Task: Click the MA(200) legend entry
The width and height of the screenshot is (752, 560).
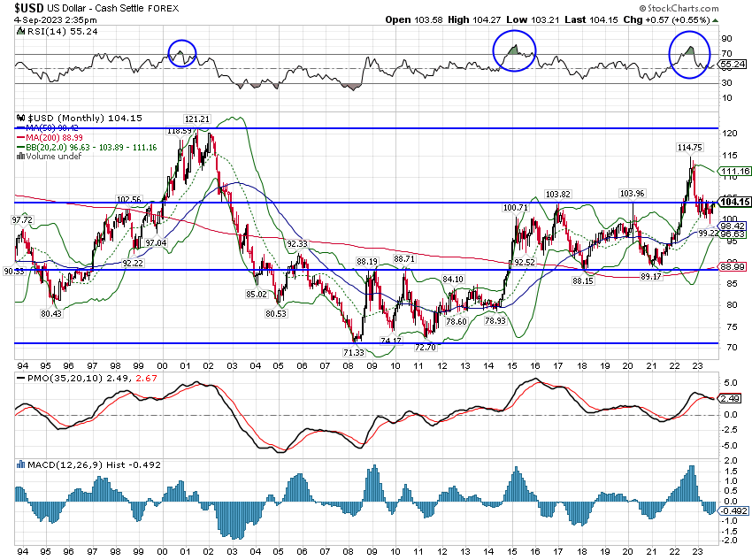Action: click(52, 138)
